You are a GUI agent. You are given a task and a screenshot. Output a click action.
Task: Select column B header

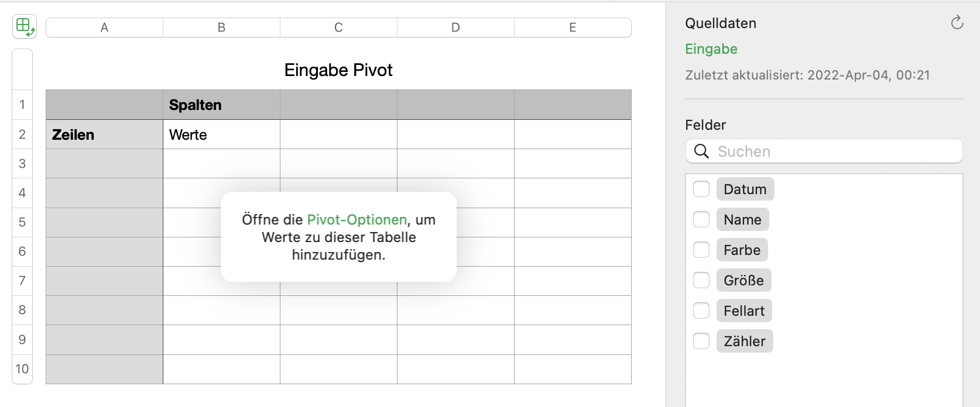[x=221, y=27]
